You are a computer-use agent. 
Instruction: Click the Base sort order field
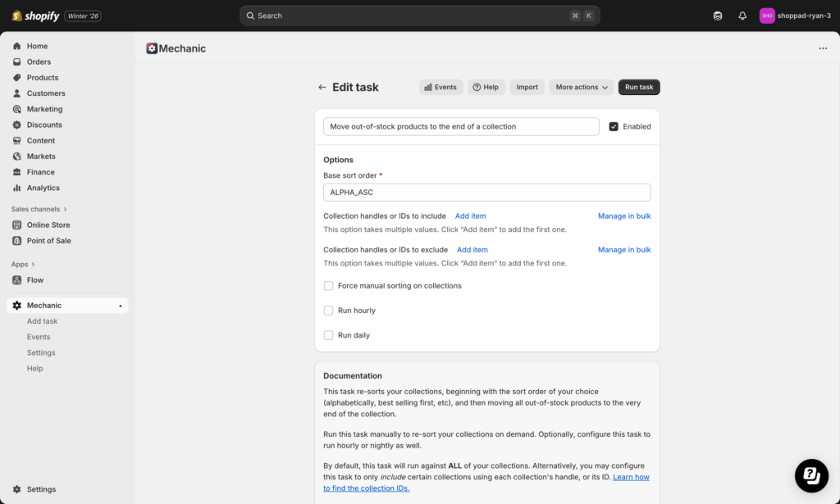point(487,193)
